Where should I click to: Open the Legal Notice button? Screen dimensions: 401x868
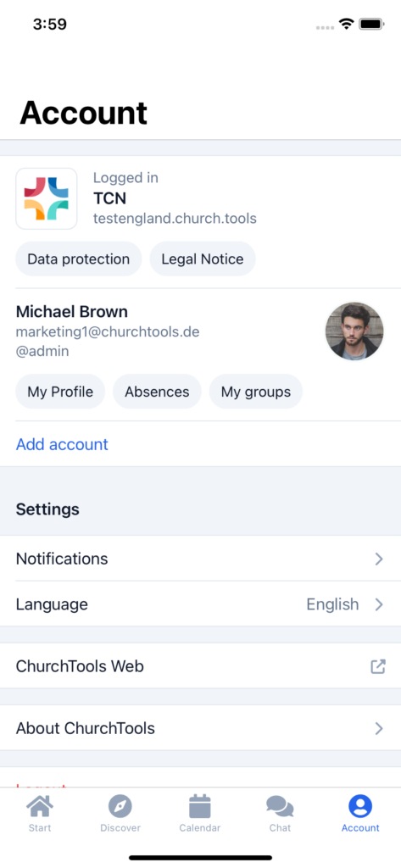(203, 259)
